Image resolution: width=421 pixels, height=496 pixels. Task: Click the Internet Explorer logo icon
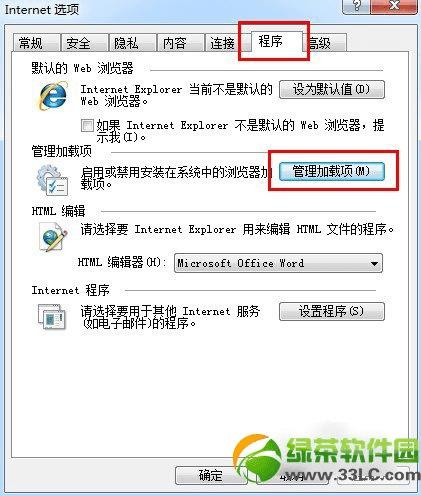coord(53,96)
